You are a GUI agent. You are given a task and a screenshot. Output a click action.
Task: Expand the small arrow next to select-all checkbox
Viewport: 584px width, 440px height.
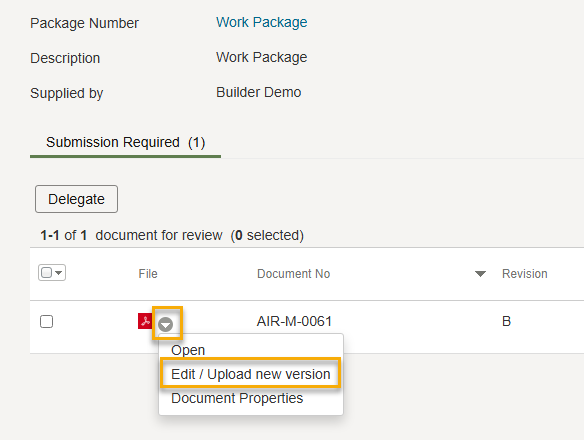pyautogui.click(x=59, y=273)
